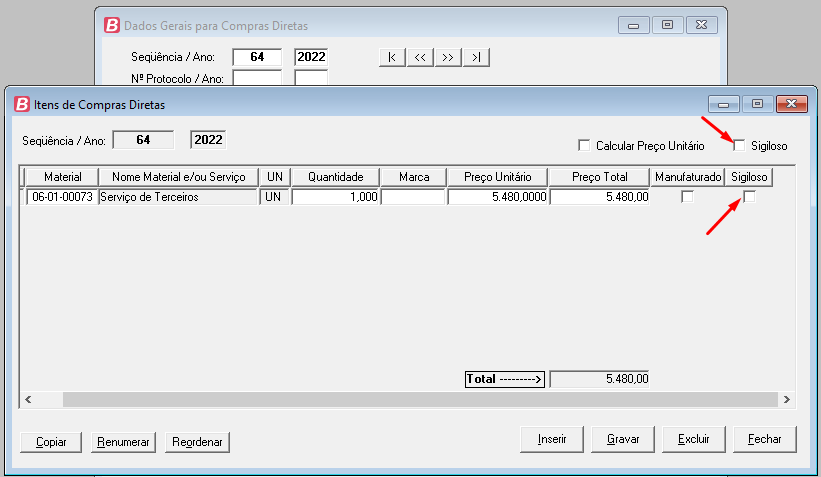Save with the Gravar button
This screenshot has height=477, width=821.
(623, 439)
